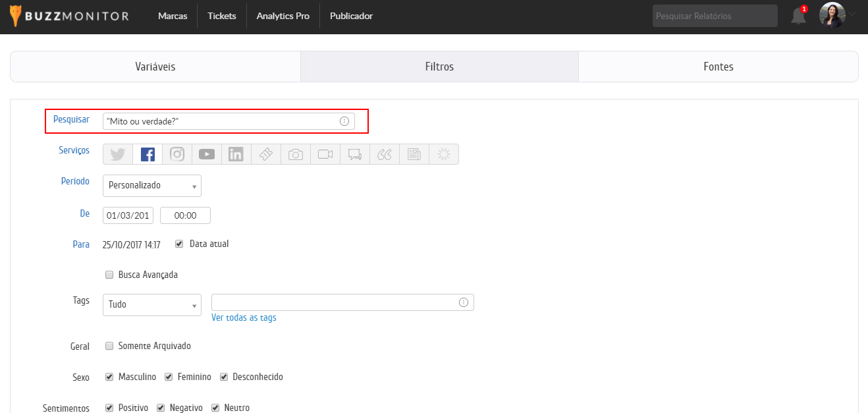868x413 pixels.
Task: Open user profile avatar menu
Action: pyautogui.click(x=832, y=15)
